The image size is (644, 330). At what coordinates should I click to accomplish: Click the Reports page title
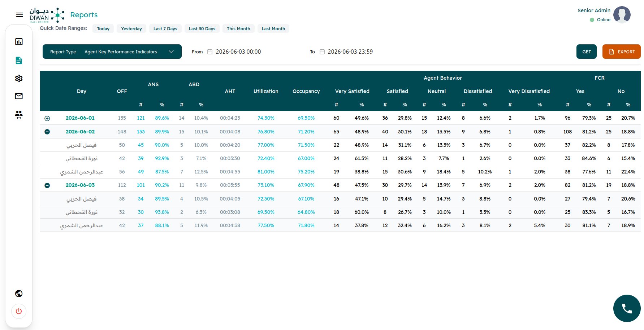coord(84,15)
